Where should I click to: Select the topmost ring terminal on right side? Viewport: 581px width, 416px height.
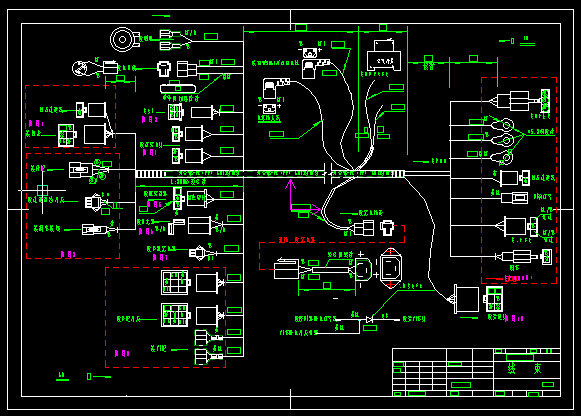[x=502, y=124]
